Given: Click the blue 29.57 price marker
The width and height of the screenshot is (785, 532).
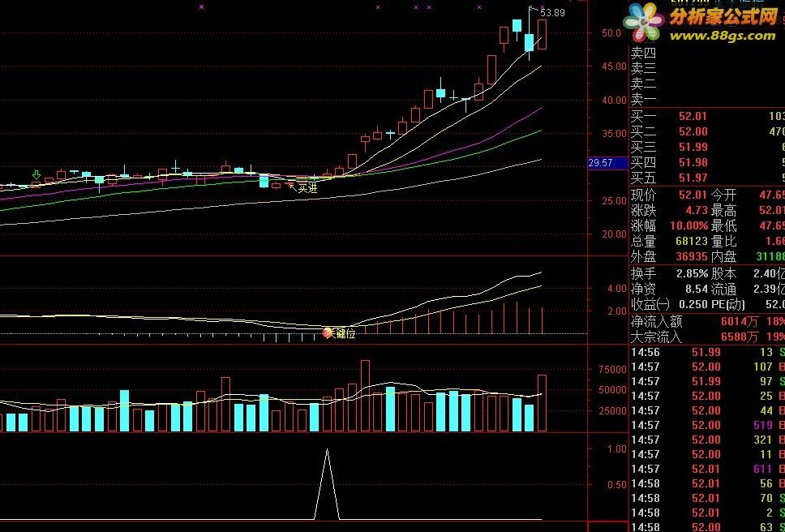Looking at the screenshot, I should click(x=607, y=163).
